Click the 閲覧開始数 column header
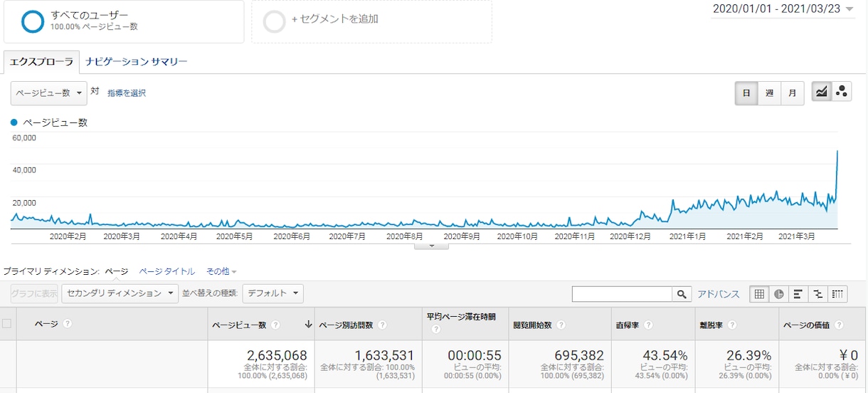 (532, 325)
